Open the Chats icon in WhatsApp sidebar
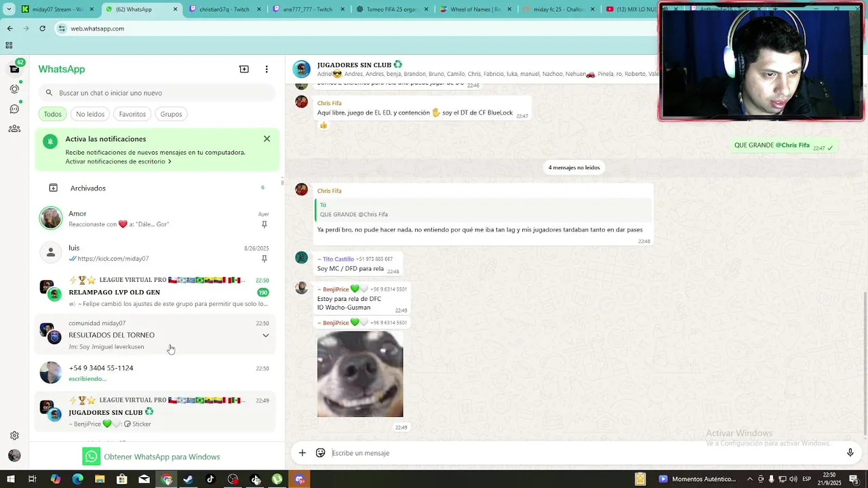The width and height of the screenshot is (868, 488). (x=14, y=68)
